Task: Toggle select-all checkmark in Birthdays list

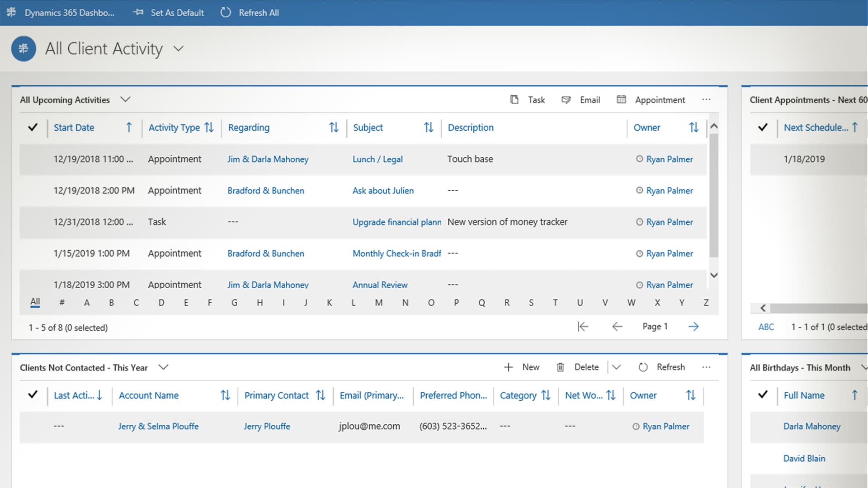Action: tap(763, 395)
